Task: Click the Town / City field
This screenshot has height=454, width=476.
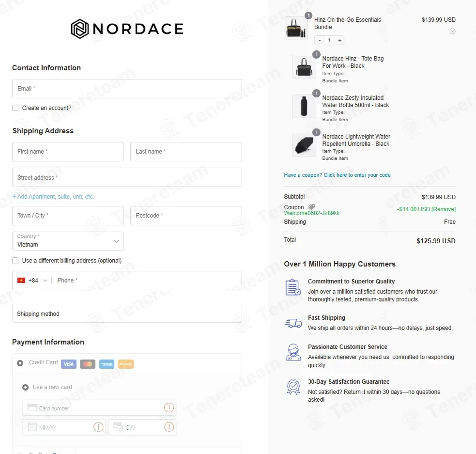Action: pyautogui.click(x=68, y=216)
